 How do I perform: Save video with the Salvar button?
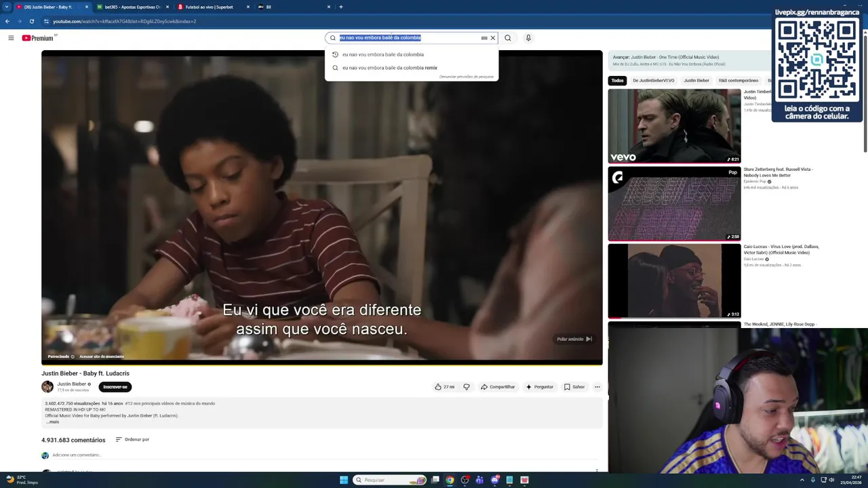[574, 387]
